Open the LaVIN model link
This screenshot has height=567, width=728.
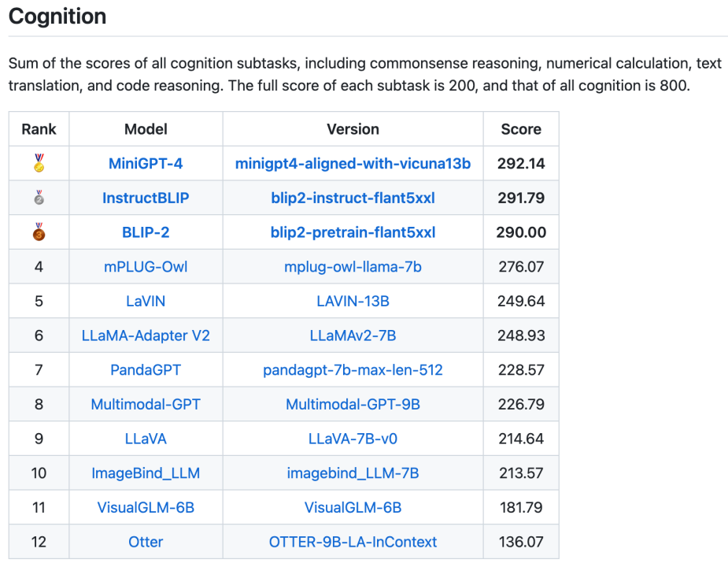point(145,301)
